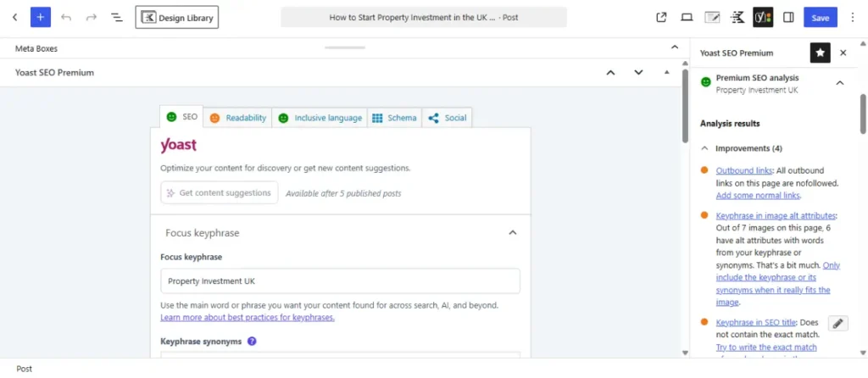Image resolution: width=868 pixels, height=378 pixels.
Task: Click Get content suggestions button
Action: coord(220,192)
